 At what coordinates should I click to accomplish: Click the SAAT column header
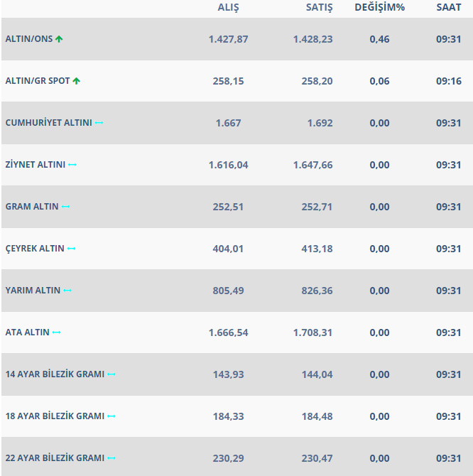pos(449,7)
